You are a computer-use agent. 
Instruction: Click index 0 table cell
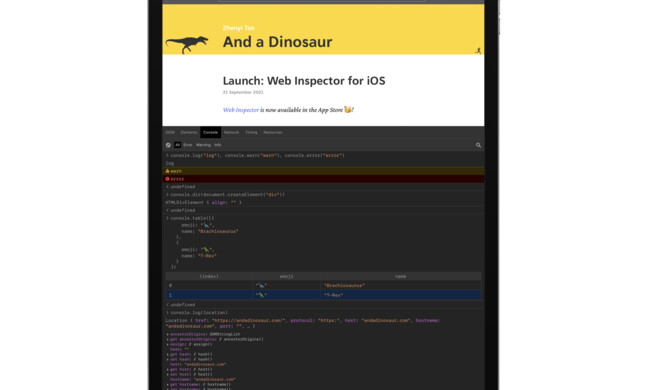[x=209, y=286]
